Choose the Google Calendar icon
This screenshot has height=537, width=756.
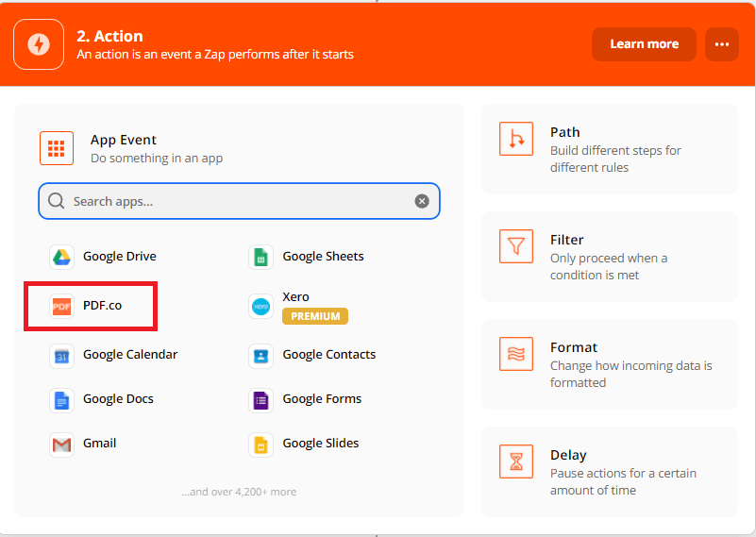62,356
